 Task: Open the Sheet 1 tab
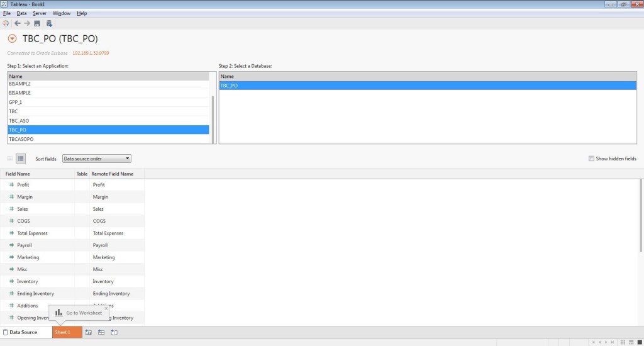pyautogui.click(x=67, y=332)
